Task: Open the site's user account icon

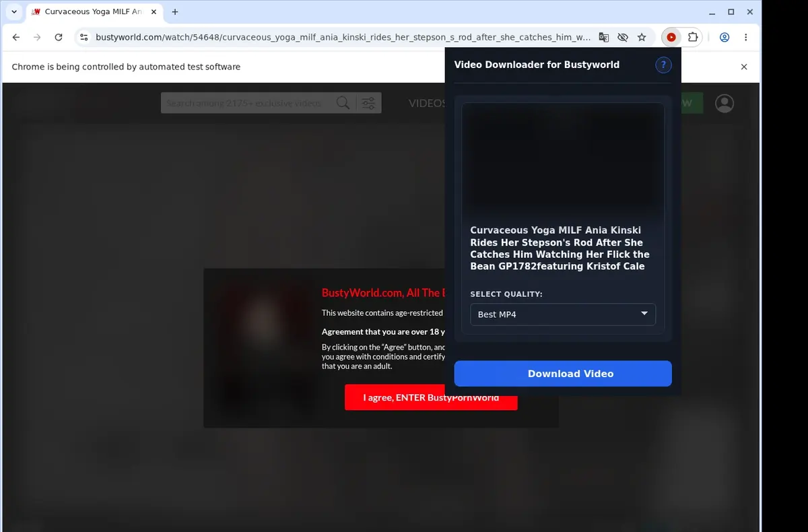Action: 725,103
